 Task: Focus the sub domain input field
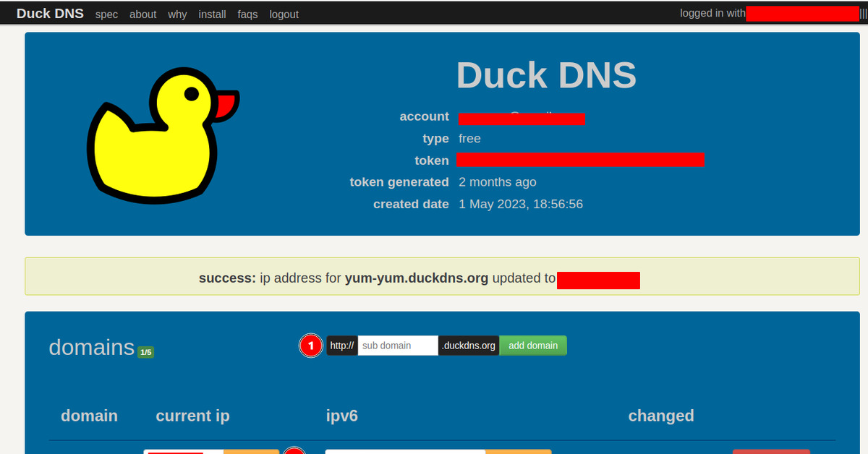click(x=398, y=346)
